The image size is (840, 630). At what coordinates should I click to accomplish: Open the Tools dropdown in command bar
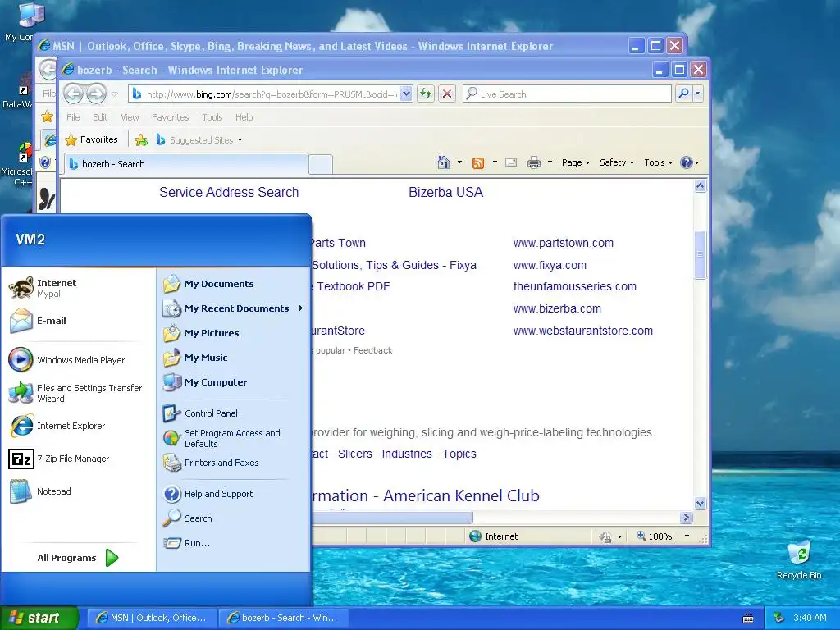659,162
